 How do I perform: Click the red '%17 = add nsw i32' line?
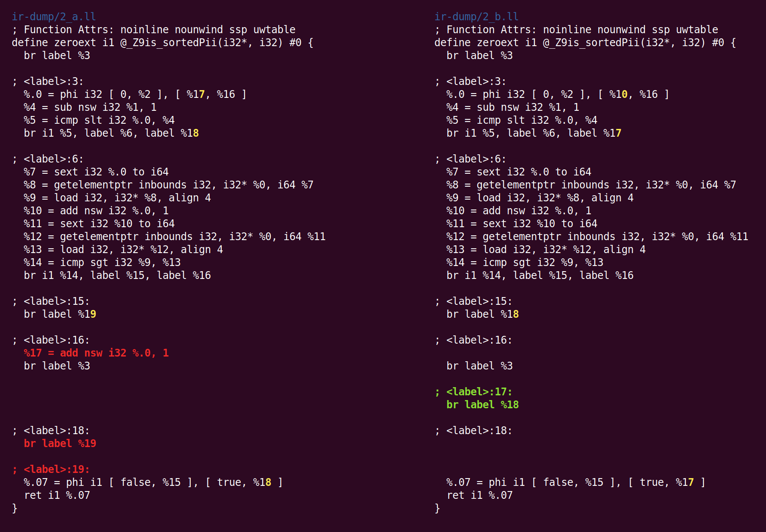pyautogui.click(x=96, y=353)
